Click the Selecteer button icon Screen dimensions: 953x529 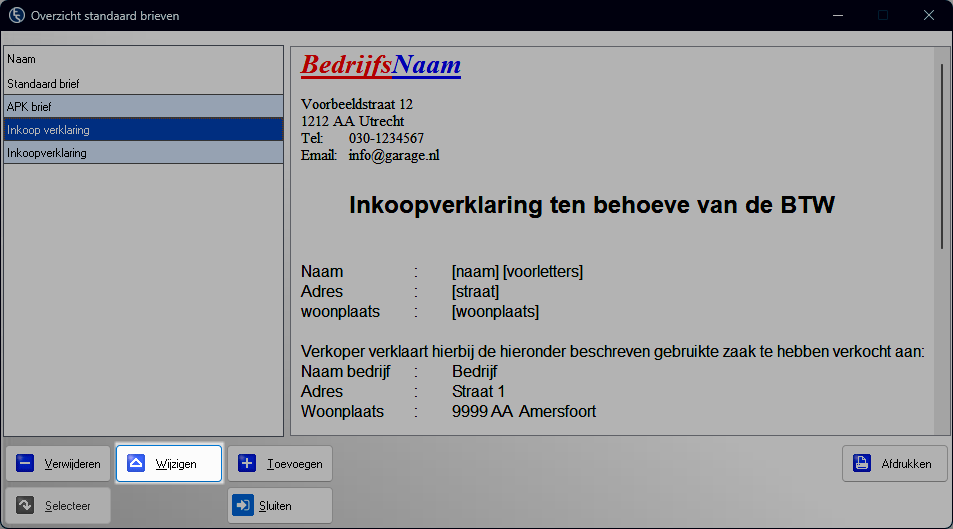[x=26, y=506]
